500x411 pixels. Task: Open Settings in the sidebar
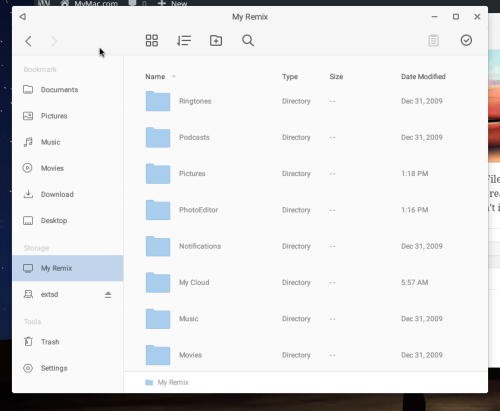click(68, 368)
